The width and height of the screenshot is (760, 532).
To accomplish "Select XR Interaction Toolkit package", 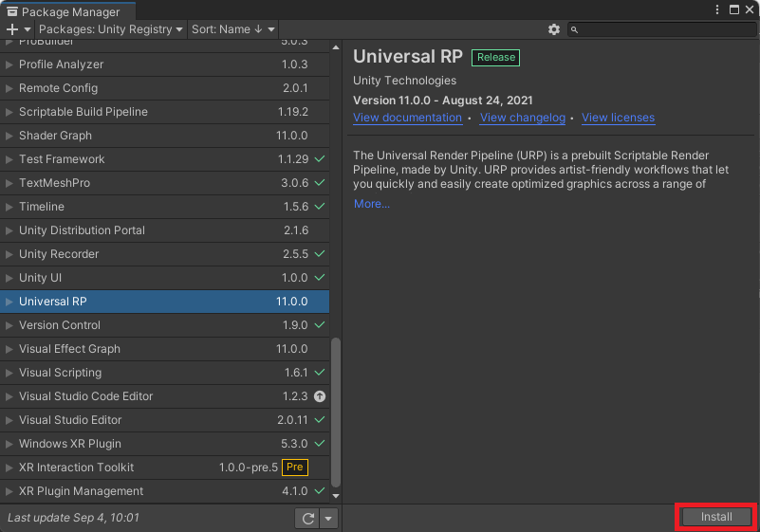I will pos(164,468).
